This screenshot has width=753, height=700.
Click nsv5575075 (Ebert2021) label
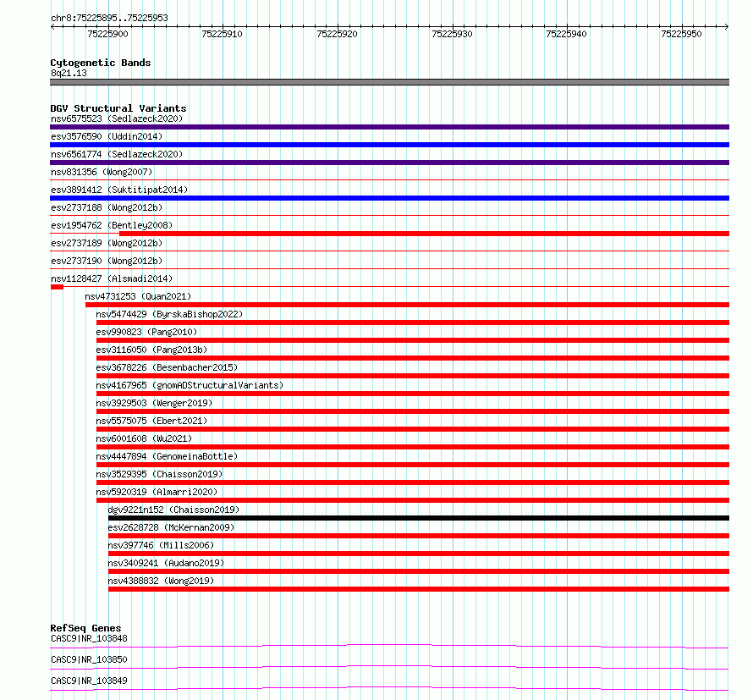(151, 421)
